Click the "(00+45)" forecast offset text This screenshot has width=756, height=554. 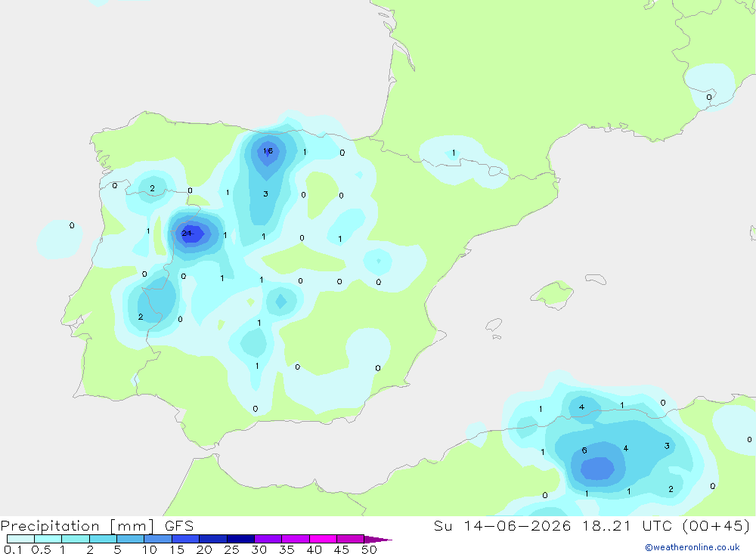coord(717,526)
